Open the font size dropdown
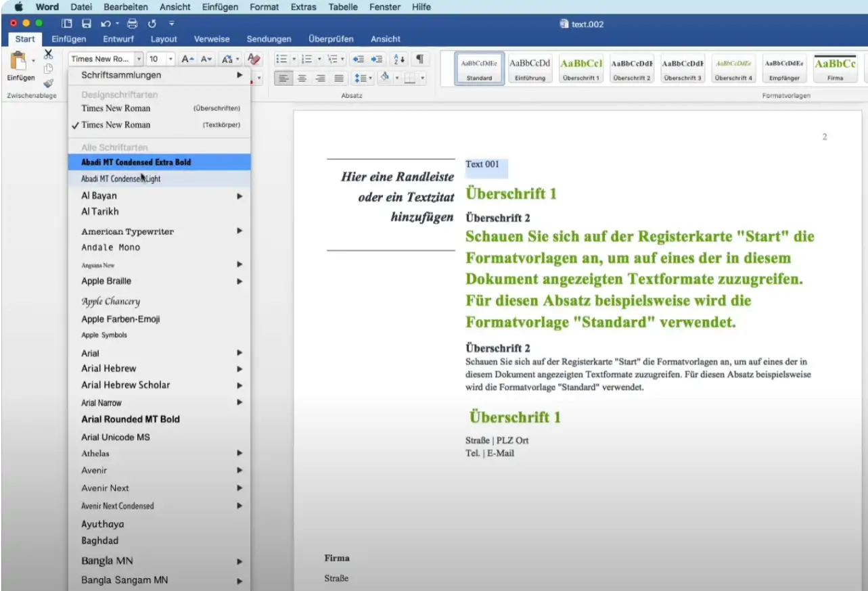Viewport: 868px width, 591px height. pos(170,59)
